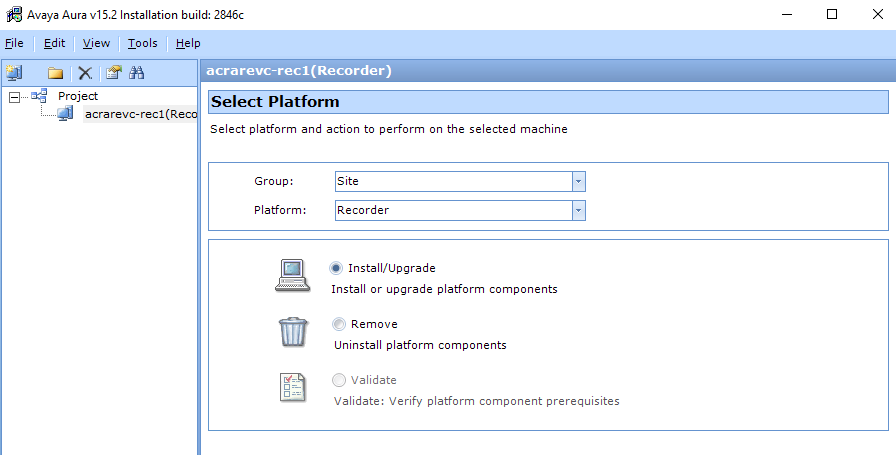Image resolution: width=896 pixels, height=455 pixels.
Task: Open the Help menu
Action: [x=188, y=43]
